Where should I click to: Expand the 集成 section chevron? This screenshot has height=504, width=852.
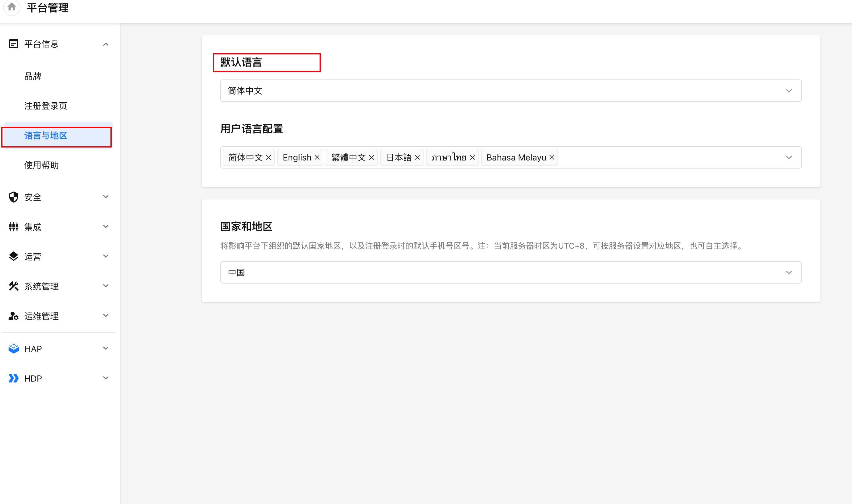point(106,227)
